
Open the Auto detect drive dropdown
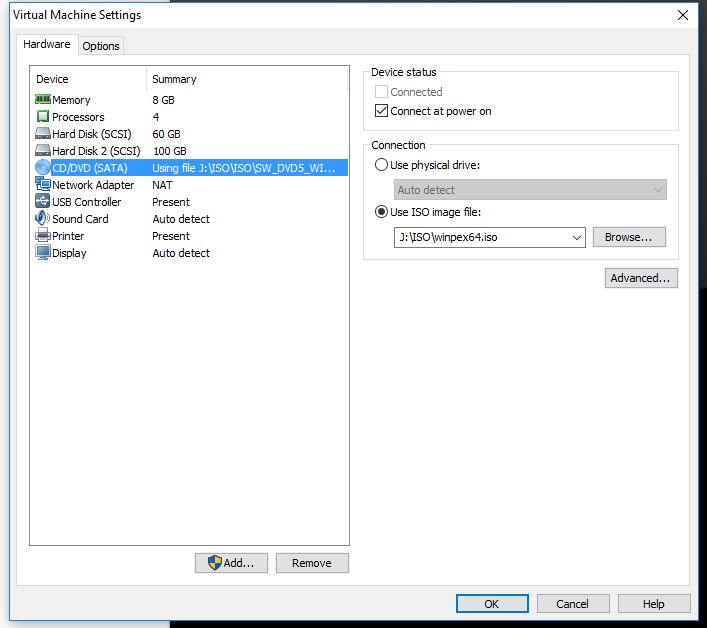click(530, 190)
